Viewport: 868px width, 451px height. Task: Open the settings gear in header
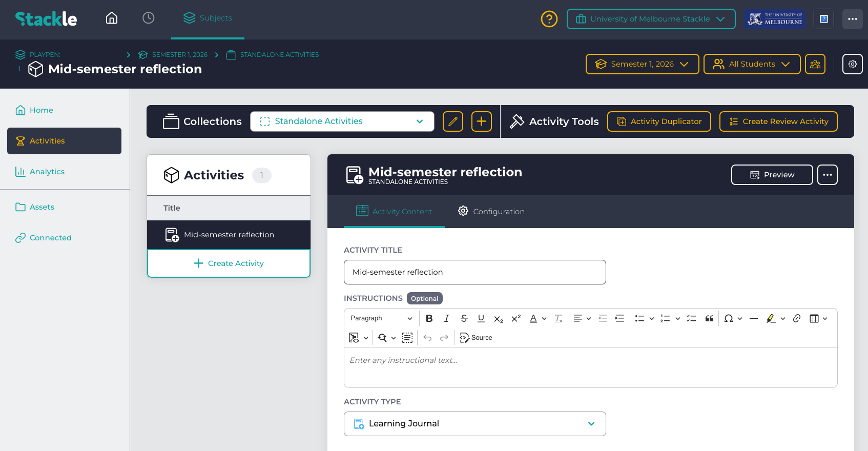click(x=853, y=64)
